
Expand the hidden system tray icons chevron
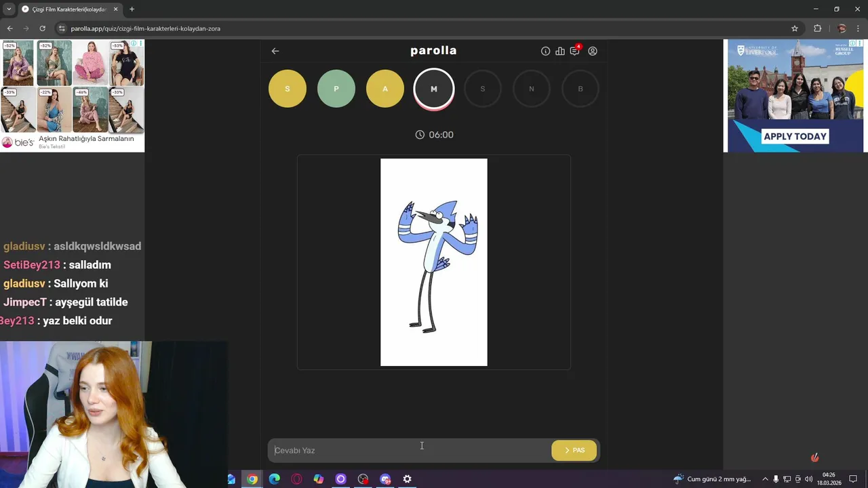pos(766,479)
